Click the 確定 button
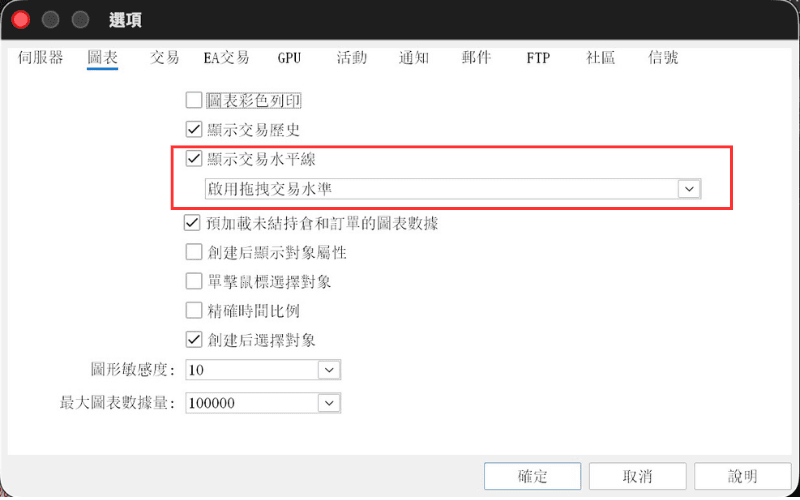 pyautogui.click(x=533, y=476)
